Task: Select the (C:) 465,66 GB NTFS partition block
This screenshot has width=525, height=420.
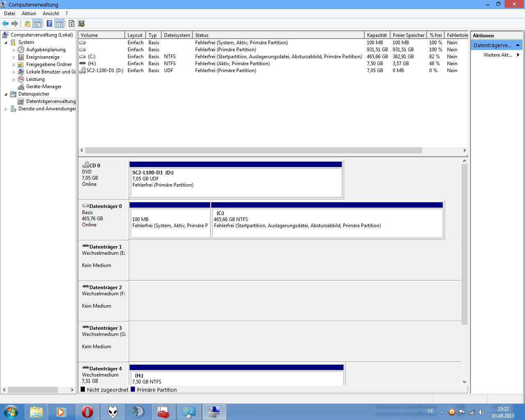Action: [x=327, y=220]
